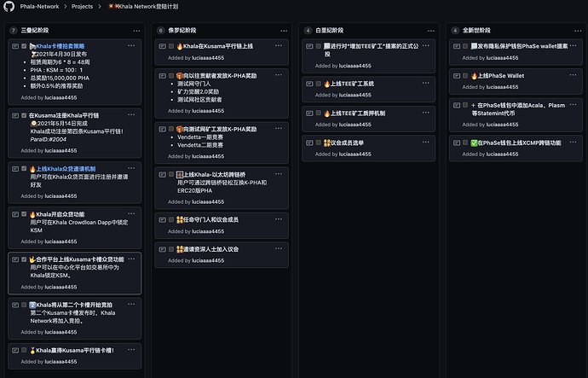Image resolution: width=588 pixels, height=378 pixels.
Task: Open column menu for 白垩纪阶段
Action: [x=431, y=31]
